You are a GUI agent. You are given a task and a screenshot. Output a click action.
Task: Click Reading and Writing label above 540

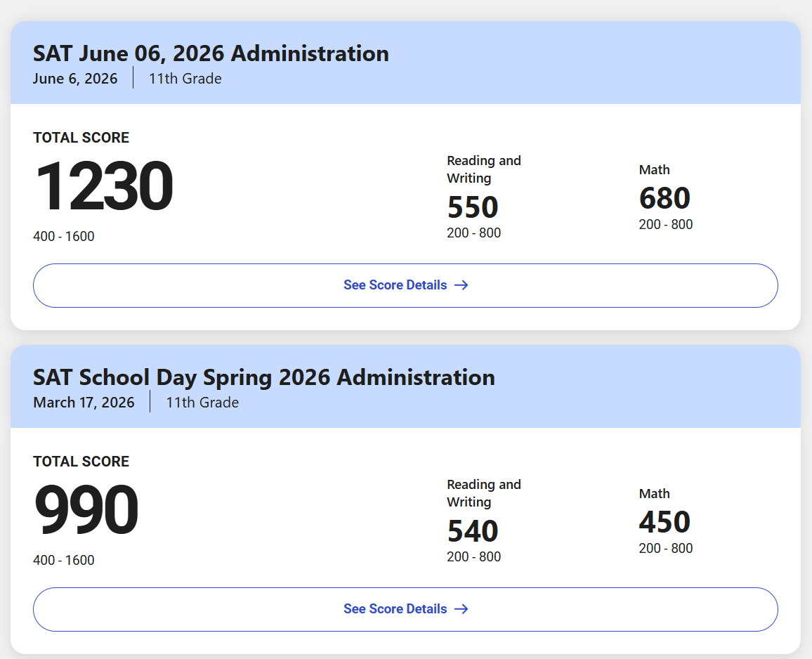[x=484, y=493]
